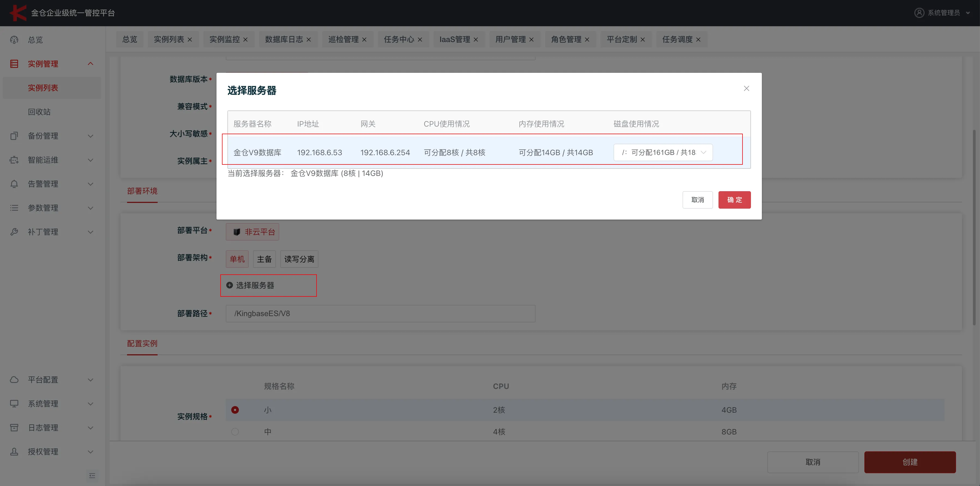Switch to the 实例监控 tab
980x486 pixels.
pyautogui.click(x=225, y=39)
